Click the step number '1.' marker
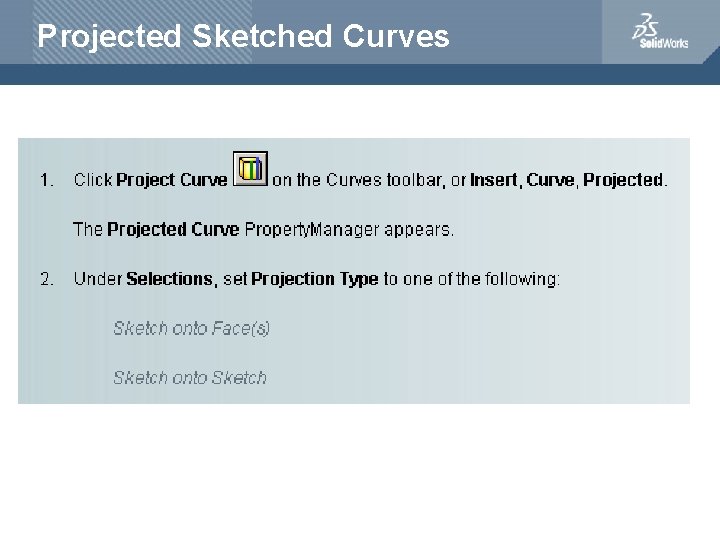 pos(47,180)
